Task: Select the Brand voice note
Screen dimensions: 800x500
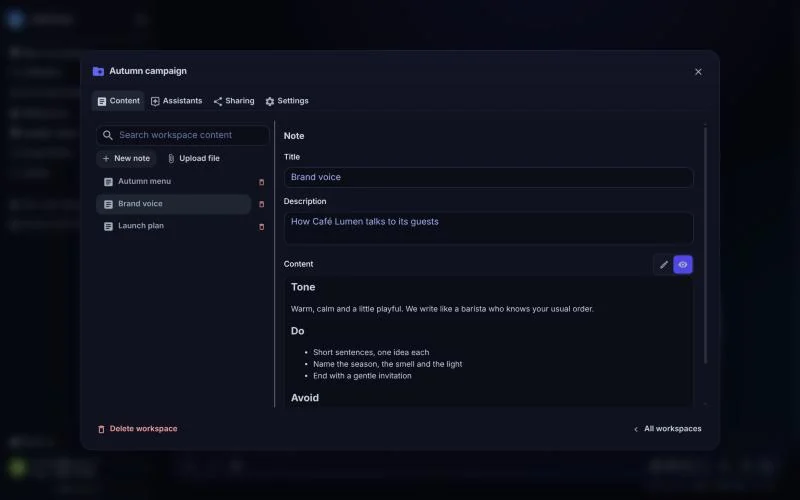Action: 173,204
